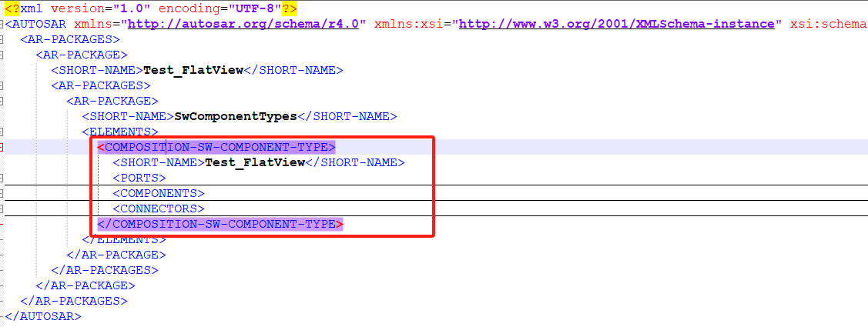Expand the folded PORTS element

coord(2,179)
